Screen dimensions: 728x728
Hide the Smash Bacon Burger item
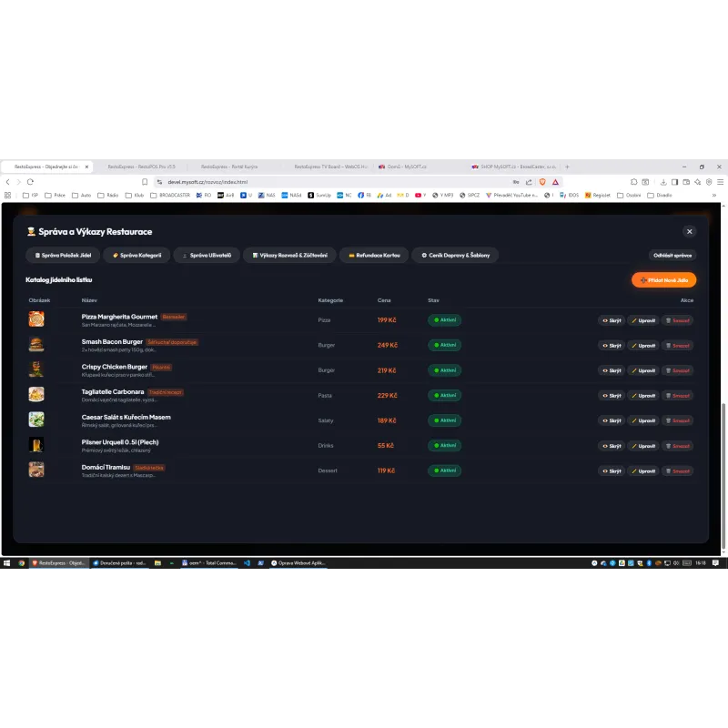click(x=612, y=346)
